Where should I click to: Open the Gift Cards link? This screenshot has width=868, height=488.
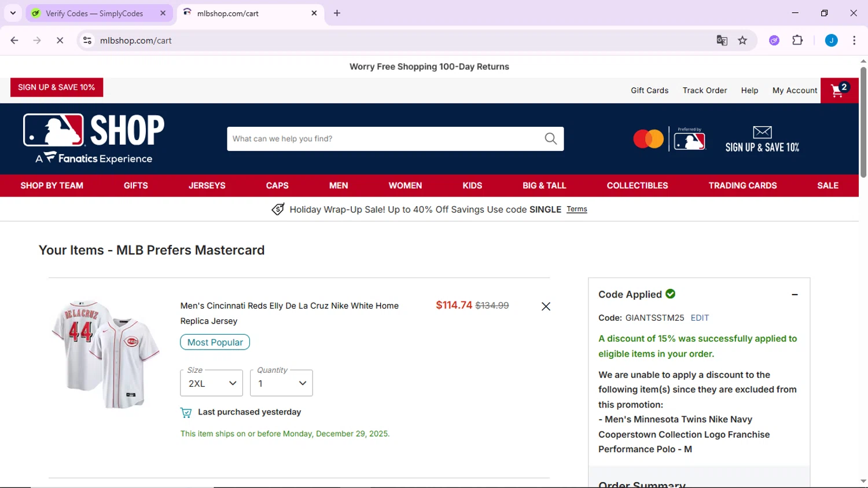649,90
